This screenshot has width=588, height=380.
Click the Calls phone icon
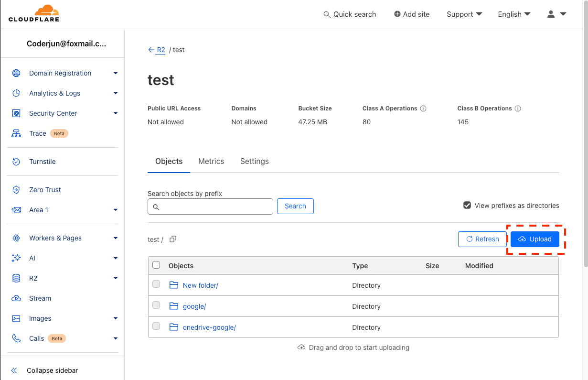16,338
